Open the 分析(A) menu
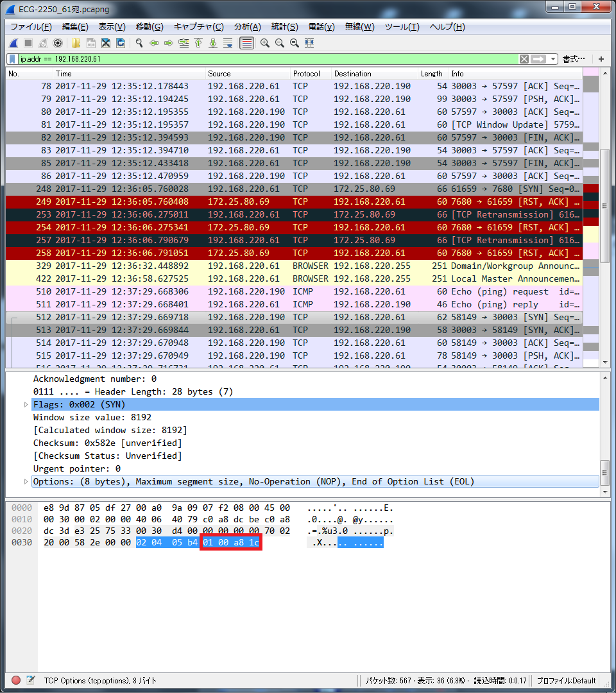 click(x=247, y=27)
